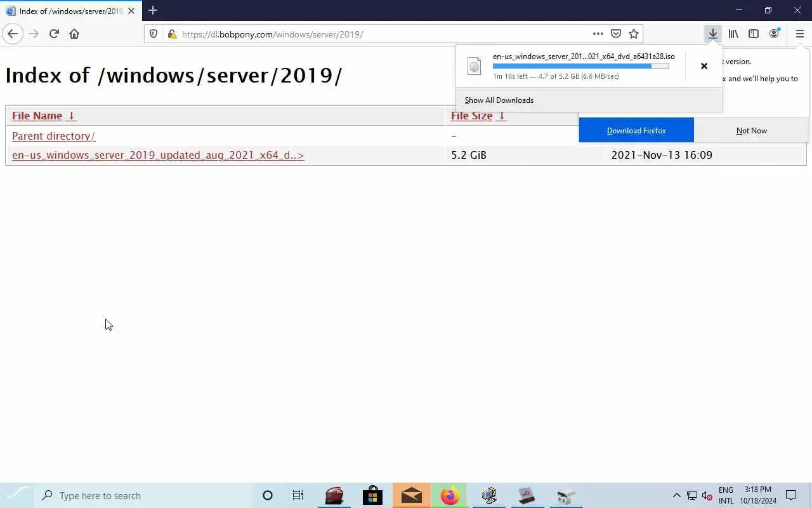Open Task View on the taskbar

point(298,495)
